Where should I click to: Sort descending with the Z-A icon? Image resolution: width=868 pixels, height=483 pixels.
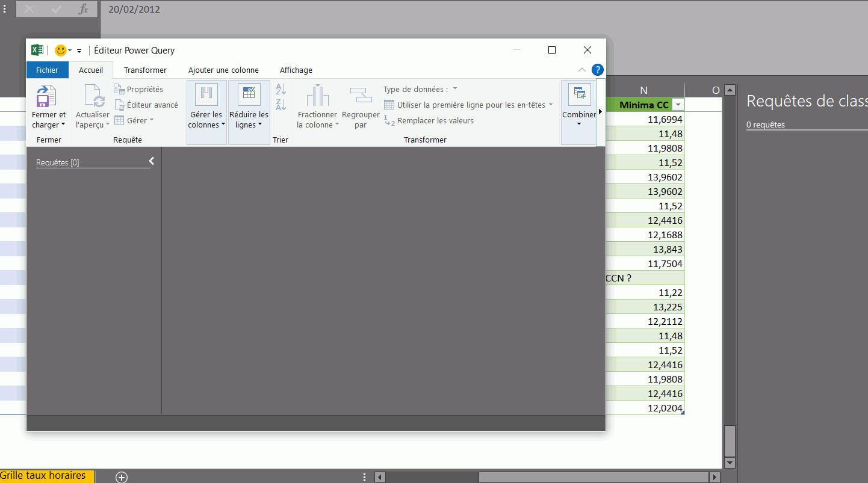[281, 105]
